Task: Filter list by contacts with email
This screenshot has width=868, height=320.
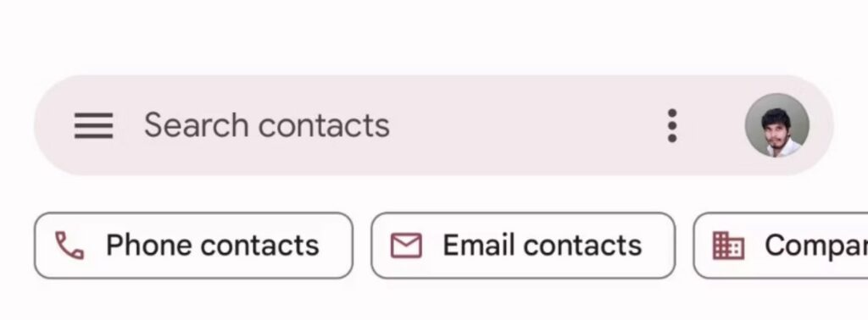Action: tap(523, 246)
